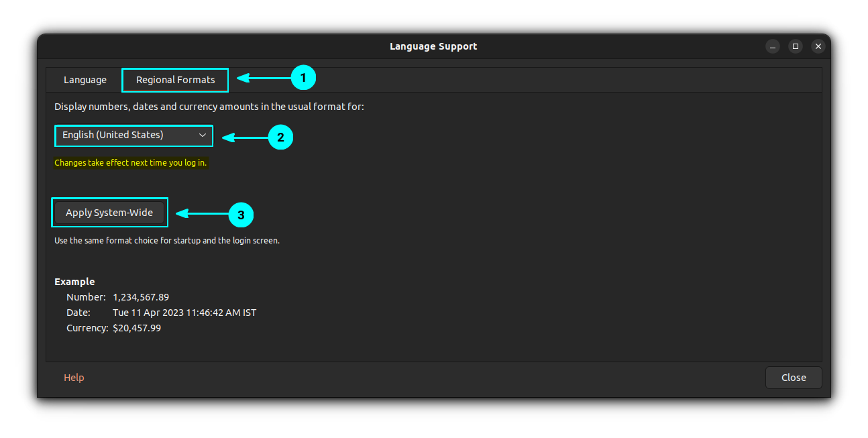Click the Language Support title bar
Screen dimensions: 868x438
[433, 46]
